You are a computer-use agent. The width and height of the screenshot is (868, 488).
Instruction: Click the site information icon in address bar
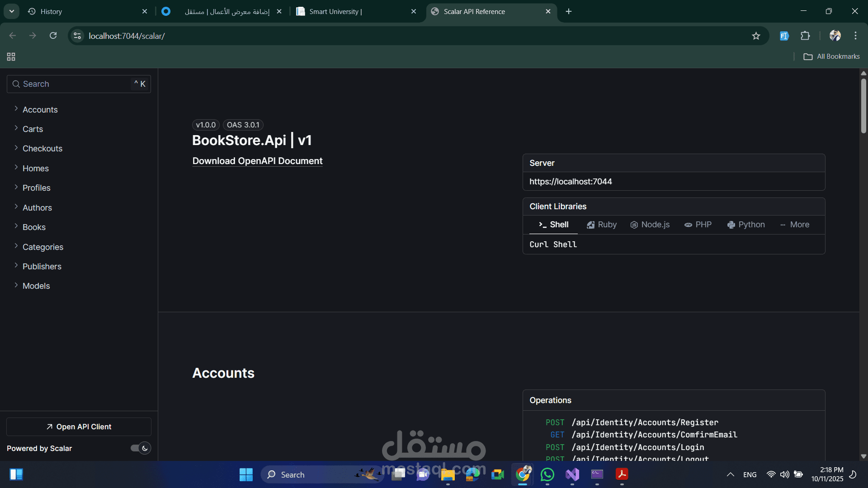[x=77, y=36]
